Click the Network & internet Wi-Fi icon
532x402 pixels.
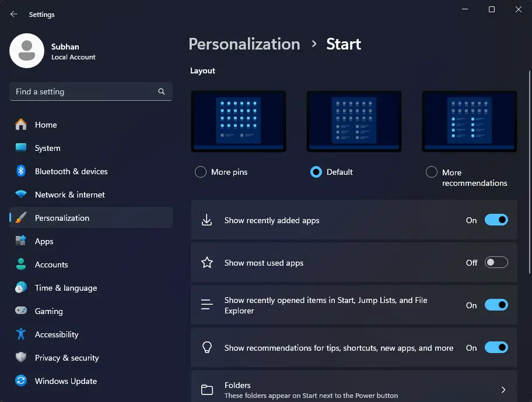tap(21, 195)
